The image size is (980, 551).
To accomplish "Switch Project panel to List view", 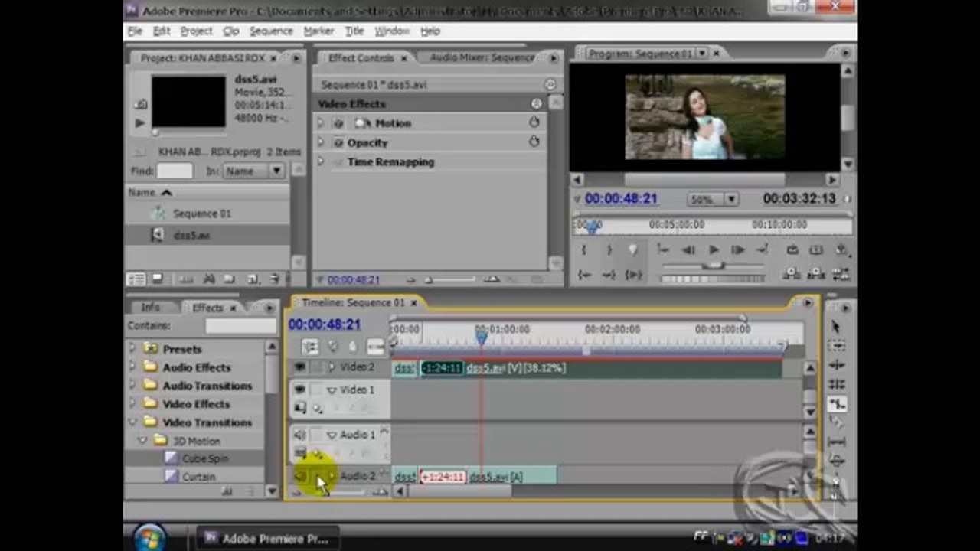I will [x=136, y=279].
